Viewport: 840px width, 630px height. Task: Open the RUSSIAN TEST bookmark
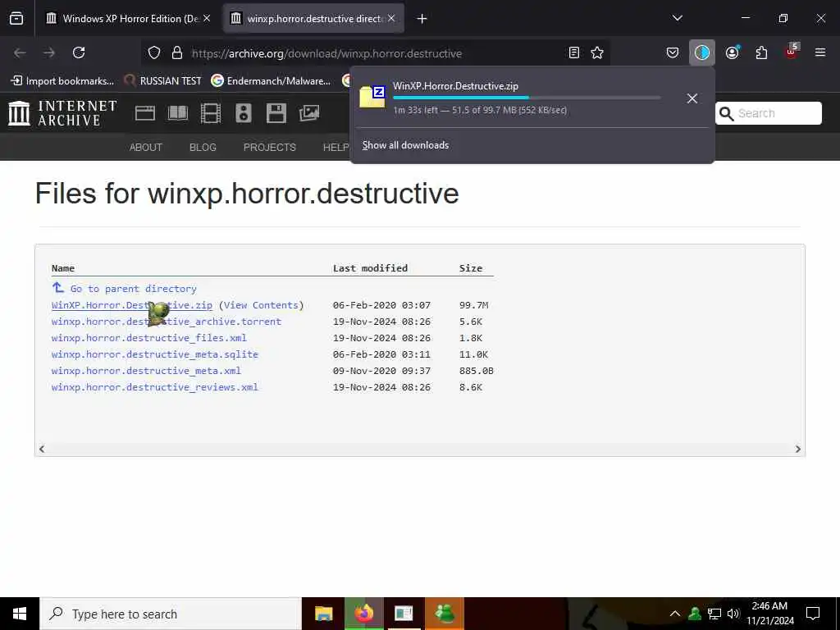coord(162,81)
